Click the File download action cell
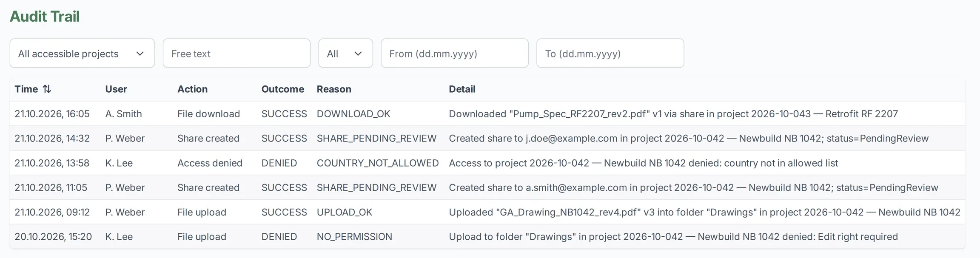The image size is (980, 258). [x=208, y=113]
